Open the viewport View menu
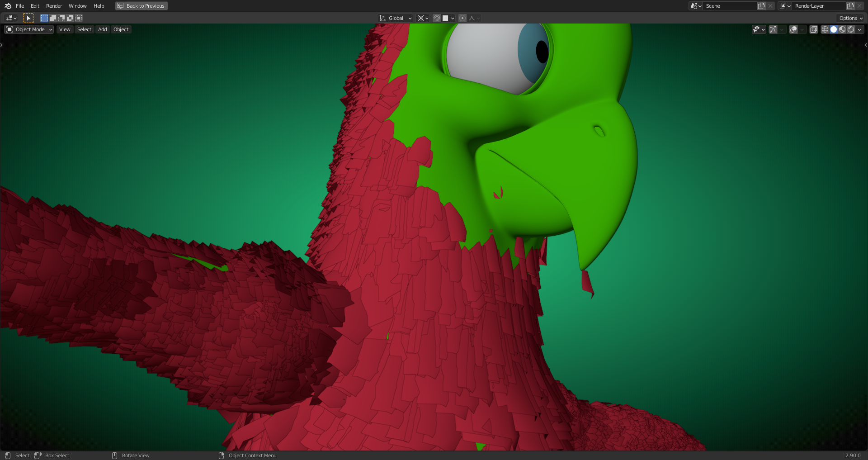The height and width of the screenshot is (460, 868). tap(65, 29)
